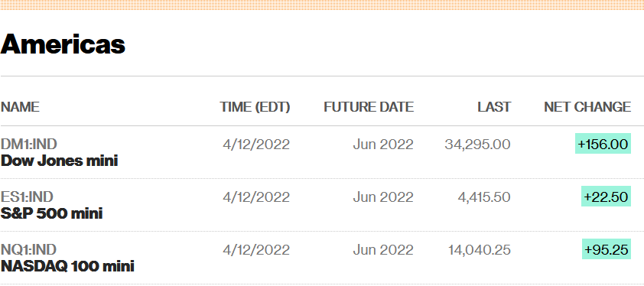This screenshot has width=644, height=286.
Task: Click the TIME (EDT) column header
Action: 255,107
